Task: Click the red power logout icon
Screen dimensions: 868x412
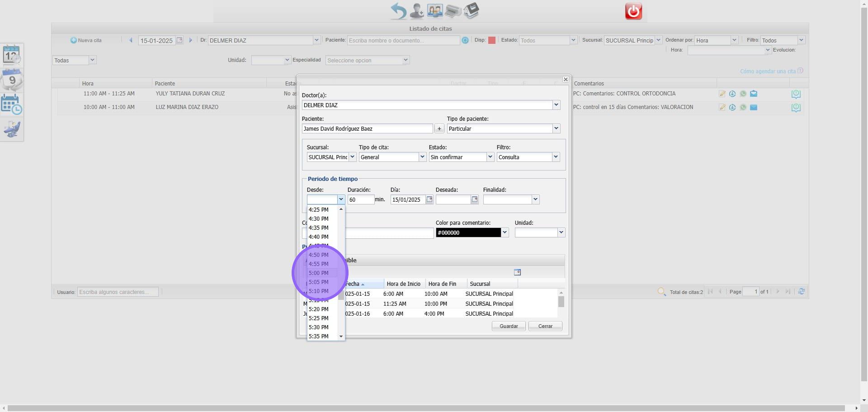Action: (633, 11)
